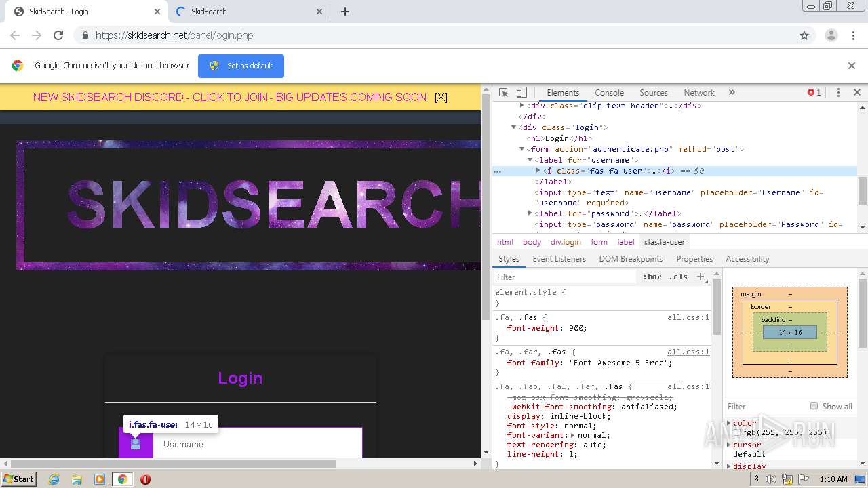This screenshot has height=488, width=868.
Task: Open the Properties pane
Action: coord(694,259)
